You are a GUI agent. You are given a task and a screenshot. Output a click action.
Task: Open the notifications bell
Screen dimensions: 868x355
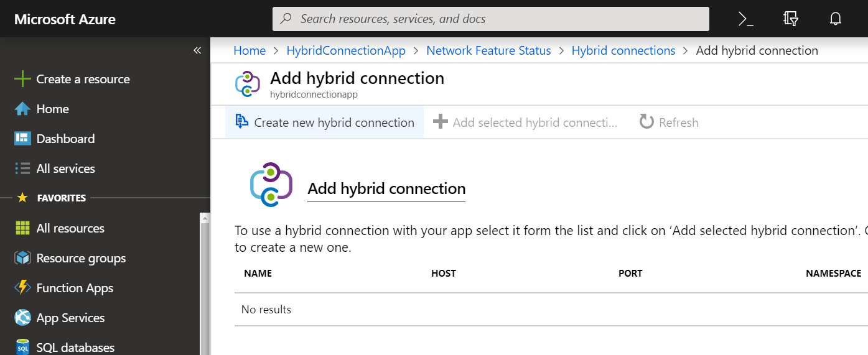tap(836, 19)
